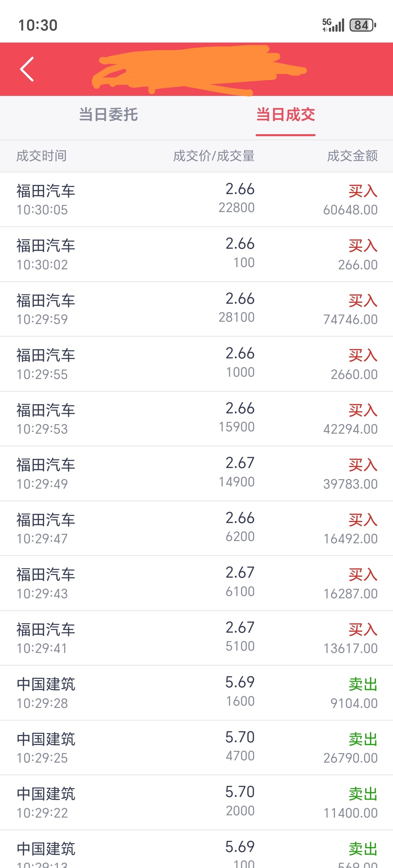Image resolution: width=393 pixels, height=868 pixels.
Task: Tap the battery level indicator
Action: [363, 25]
